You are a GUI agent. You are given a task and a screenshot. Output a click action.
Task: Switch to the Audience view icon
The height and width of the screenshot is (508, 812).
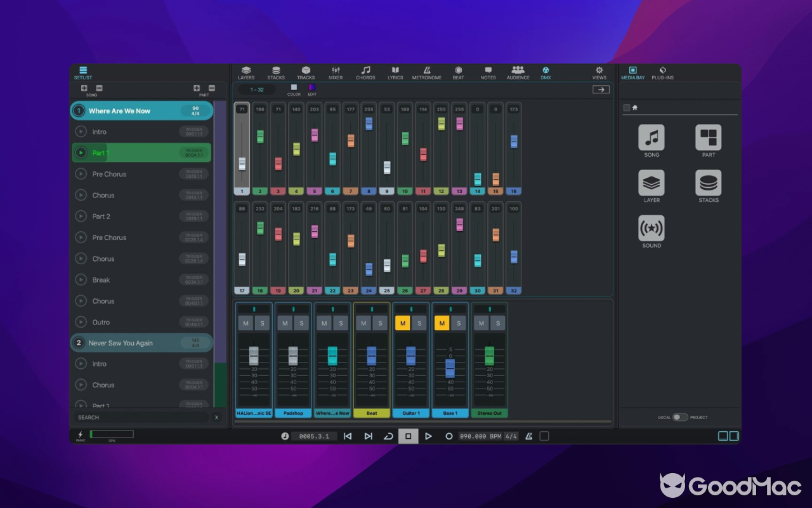click(518, 72)
